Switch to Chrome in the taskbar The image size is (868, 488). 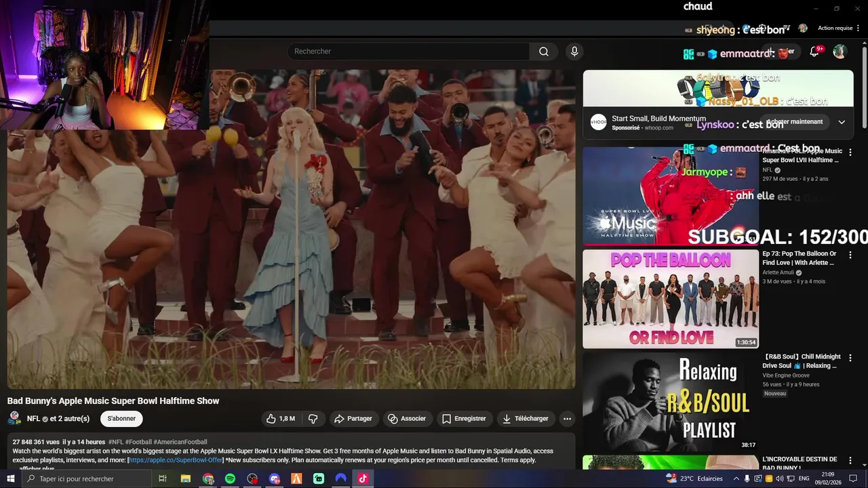click(x=208, y=479)
